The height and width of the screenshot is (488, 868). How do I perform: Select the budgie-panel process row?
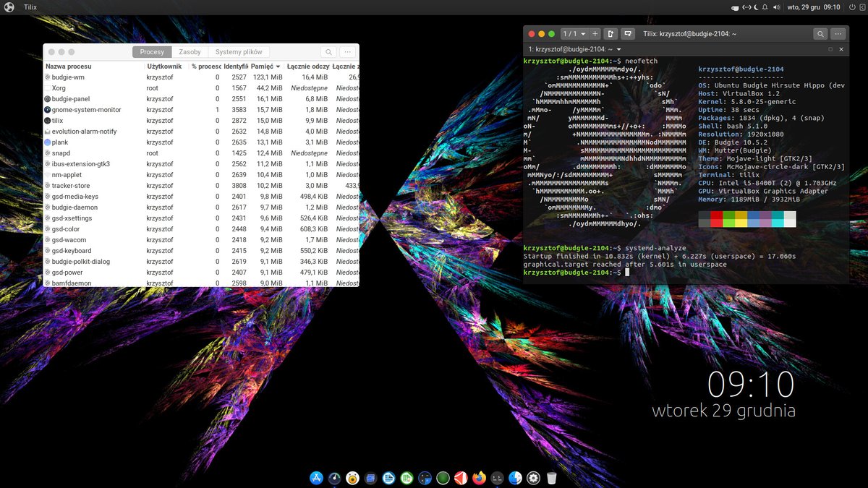point(201,99)
